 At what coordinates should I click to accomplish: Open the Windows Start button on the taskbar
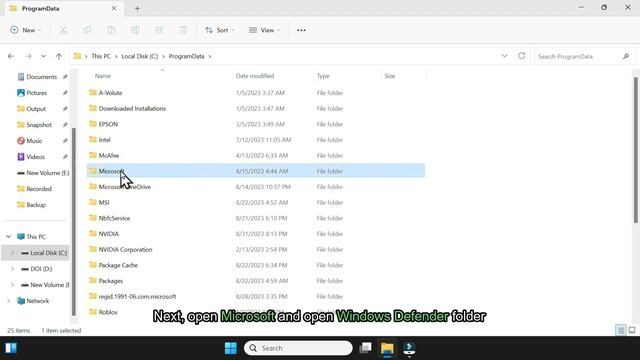click(231, 348)
